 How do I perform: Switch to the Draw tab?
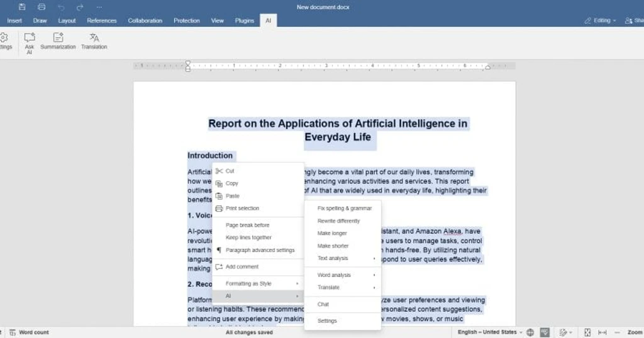(x=40, y=21)
